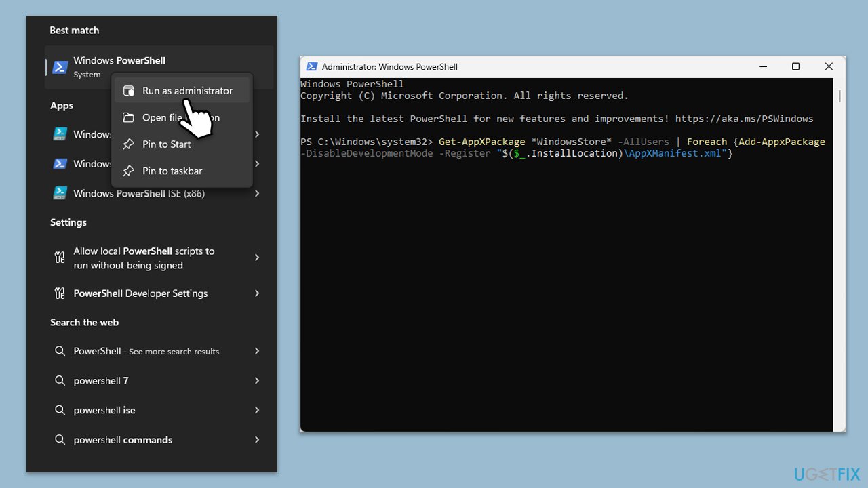Select the 'powershell commands' web suggestion
Viewport: 868px width, 488px height.
point(159,440)
